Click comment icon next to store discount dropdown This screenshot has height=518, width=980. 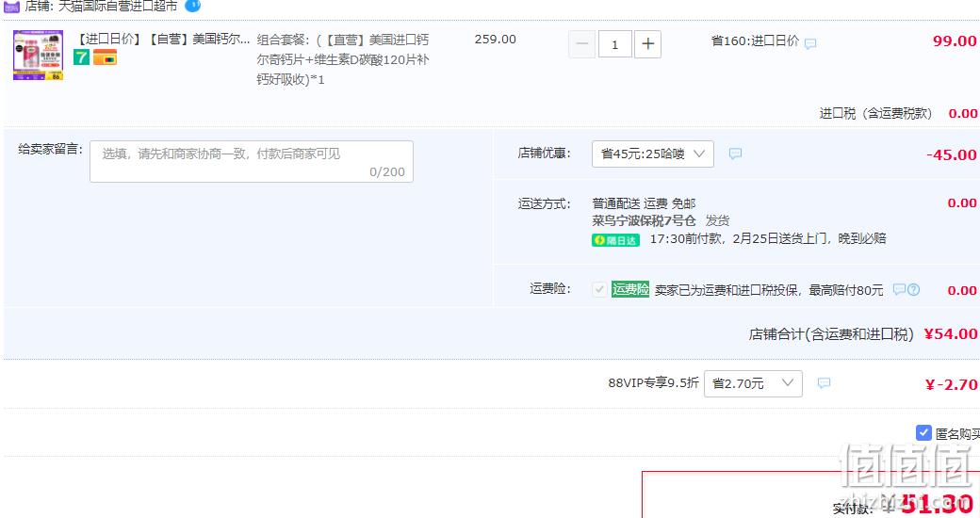[736, 154]
